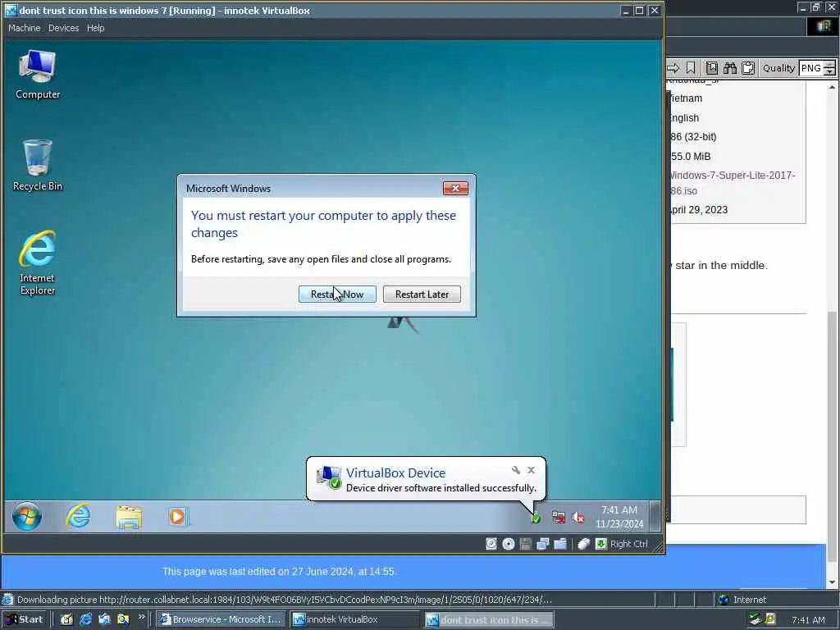The height and width of the screenshot is (630, 840).
Task: Click the browser vertical scrollbar down arrow
Action: pyautogui.click(x=832, y=582)
